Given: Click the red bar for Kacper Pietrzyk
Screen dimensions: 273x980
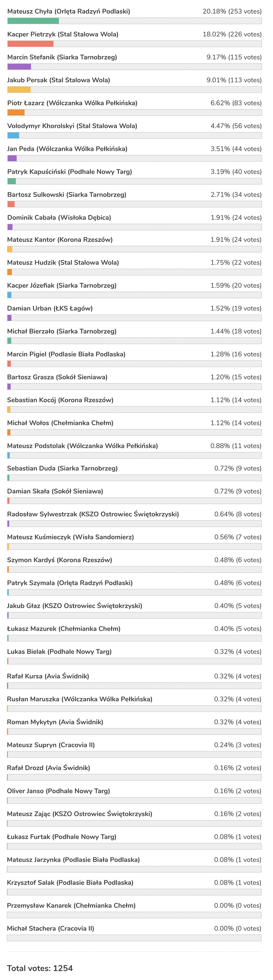Looking at the screenshot, I should (30, 44).
